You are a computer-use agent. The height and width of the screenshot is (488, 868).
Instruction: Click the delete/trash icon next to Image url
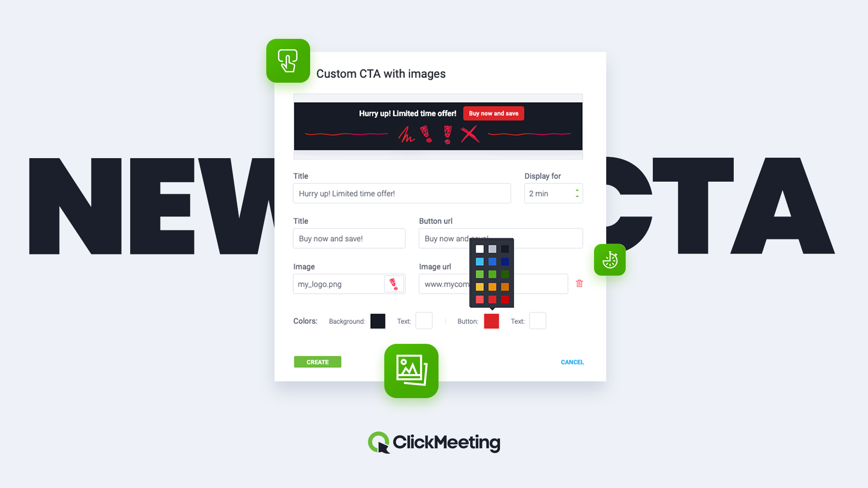click(x=579, y=284)
